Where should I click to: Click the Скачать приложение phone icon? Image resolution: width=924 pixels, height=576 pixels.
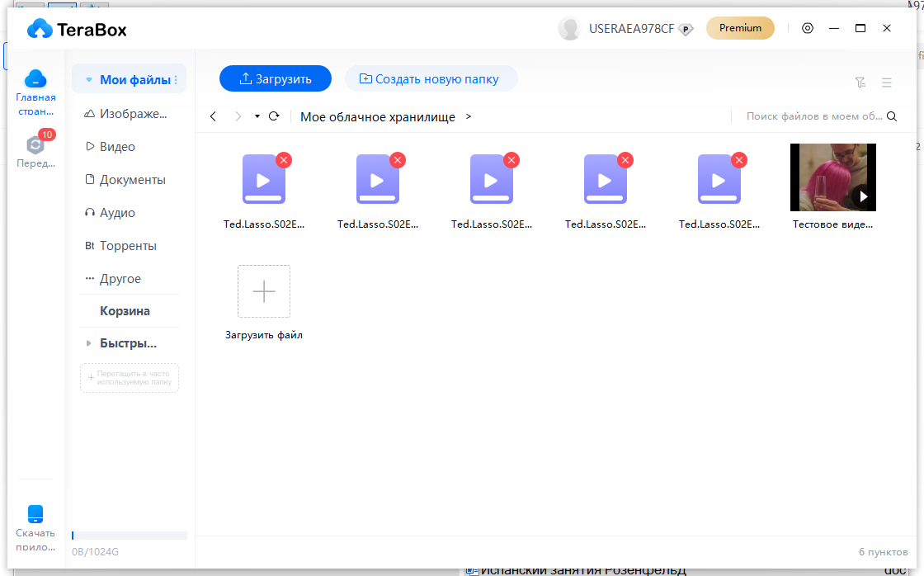point(35,514)
